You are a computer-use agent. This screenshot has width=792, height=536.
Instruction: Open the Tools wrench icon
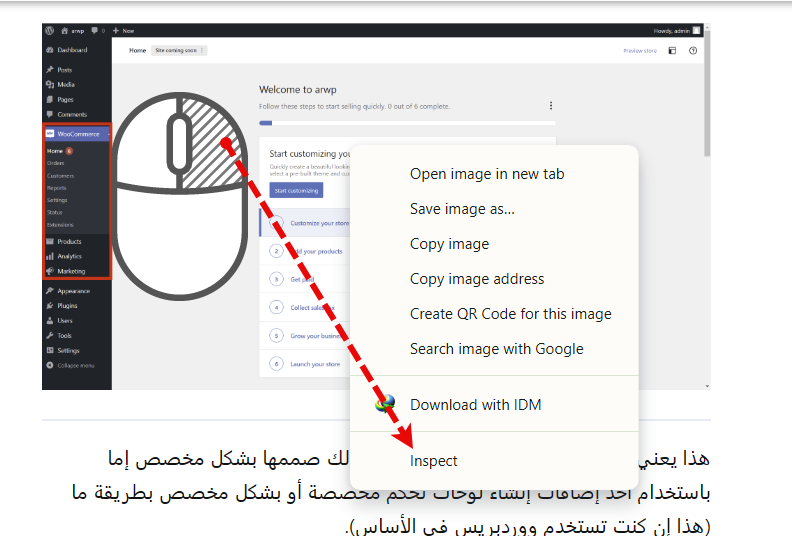click(50, 335)
